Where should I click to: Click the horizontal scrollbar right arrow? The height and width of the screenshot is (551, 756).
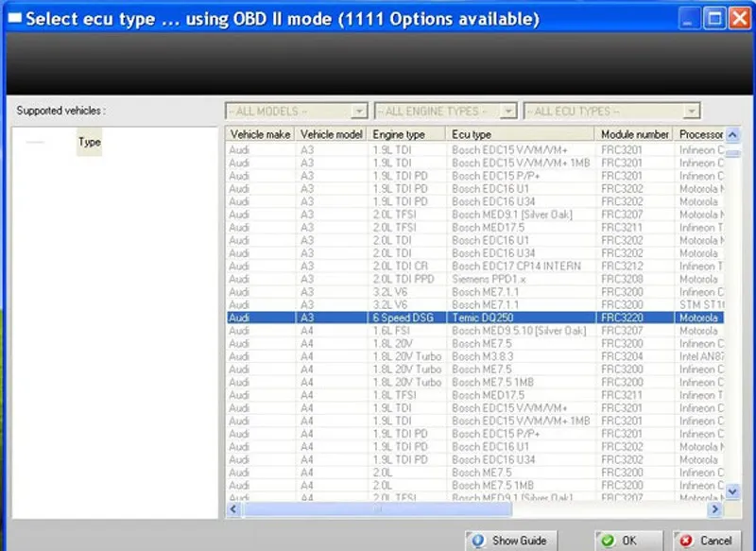714,509
